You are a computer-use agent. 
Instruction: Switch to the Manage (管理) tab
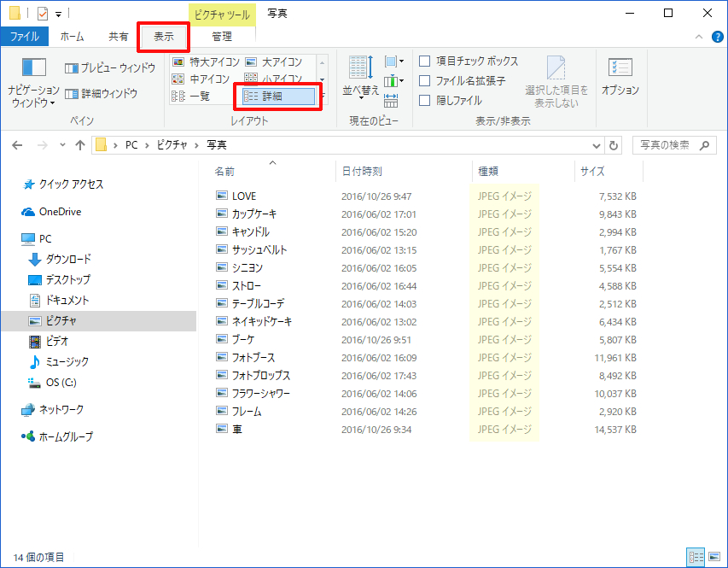click(x=222, y=37)
